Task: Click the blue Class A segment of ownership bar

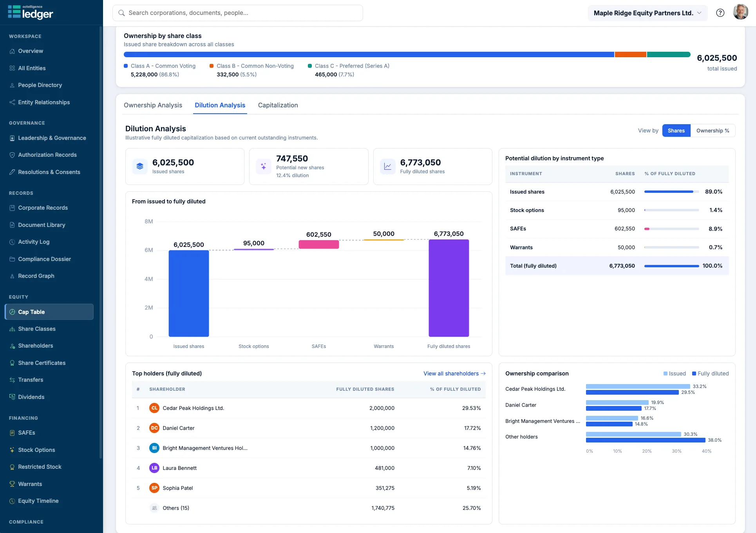Action: 369,54
